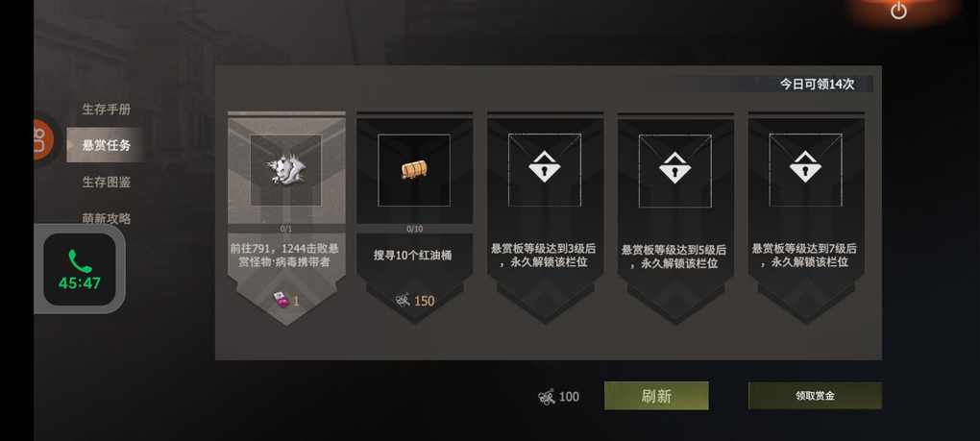Click the 刷新 refresh button

click(x=656, y=396)
